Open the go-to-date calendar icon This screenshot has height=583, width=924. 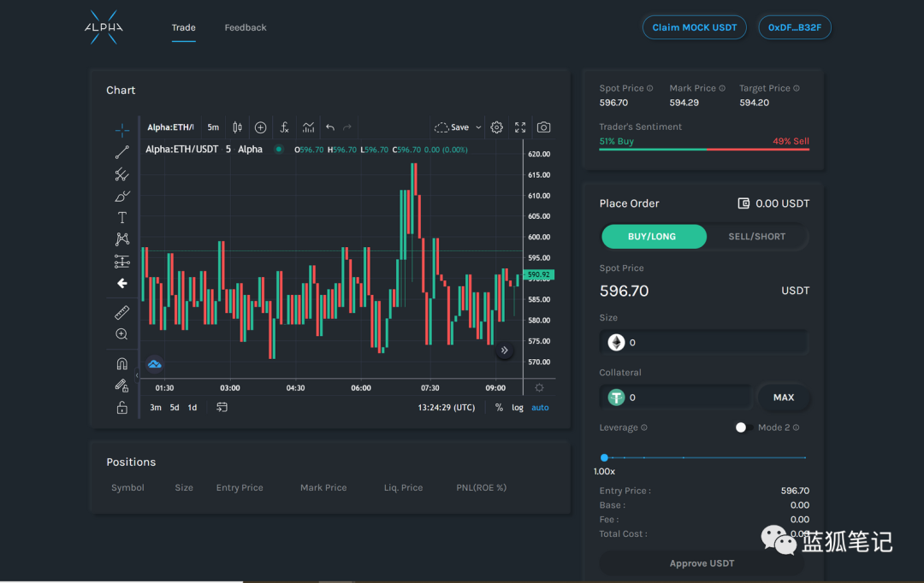tap(222, 408)
